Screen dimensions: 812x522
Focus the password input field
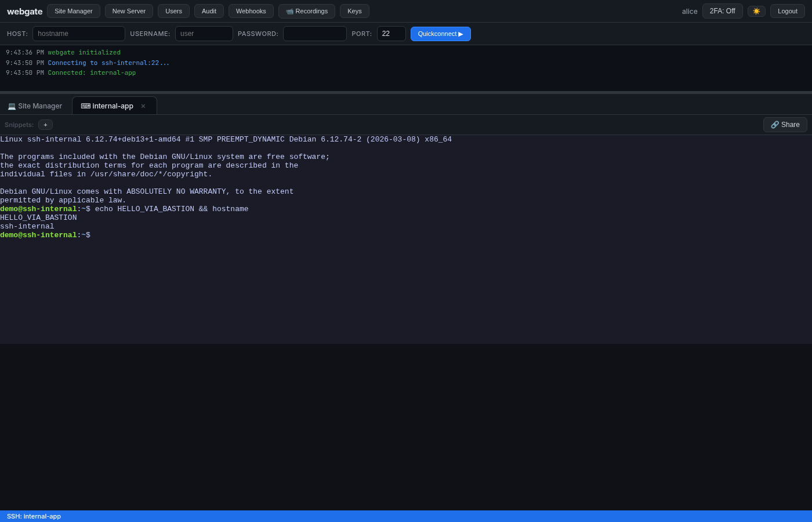point(315,34)
